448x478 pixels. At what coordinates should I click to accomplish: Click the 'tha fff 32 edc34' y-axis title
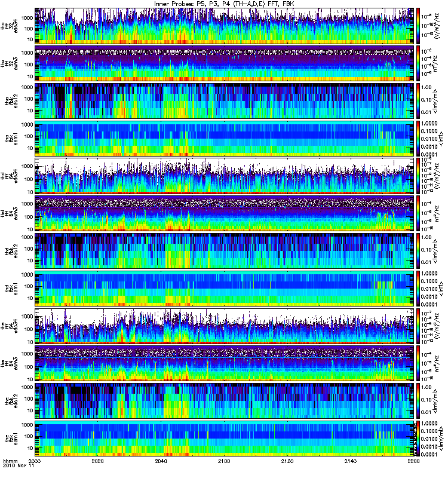pyautogui.click(x=9, y=26)
